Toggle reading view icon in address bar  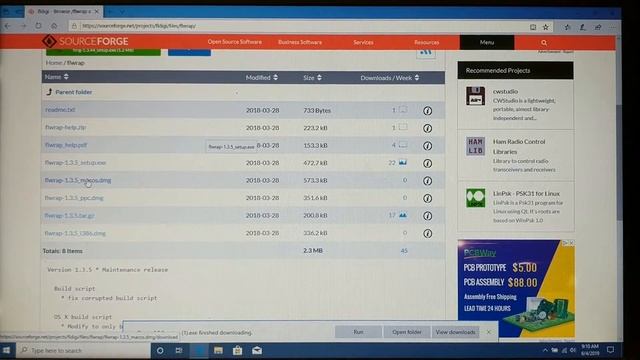coord(533,27)
